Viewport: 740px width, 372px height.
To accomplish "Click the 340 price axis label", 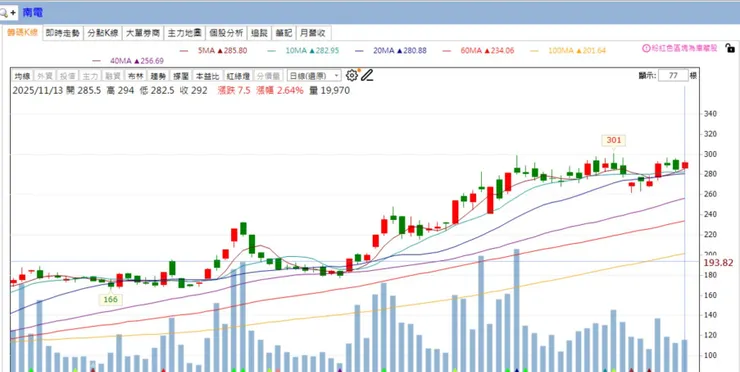I will click(710, 114).
